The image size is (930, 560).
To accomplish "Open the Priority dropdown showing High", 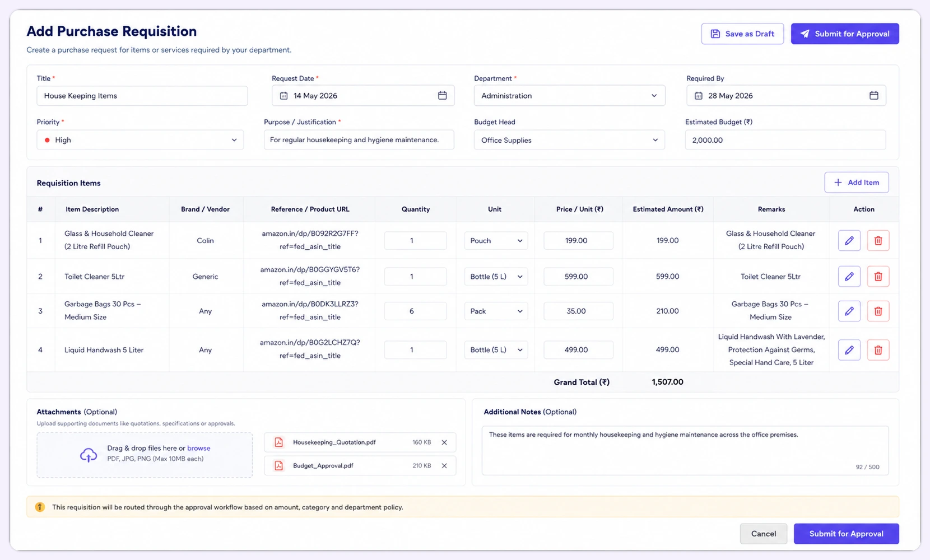I will coord(140,140).
